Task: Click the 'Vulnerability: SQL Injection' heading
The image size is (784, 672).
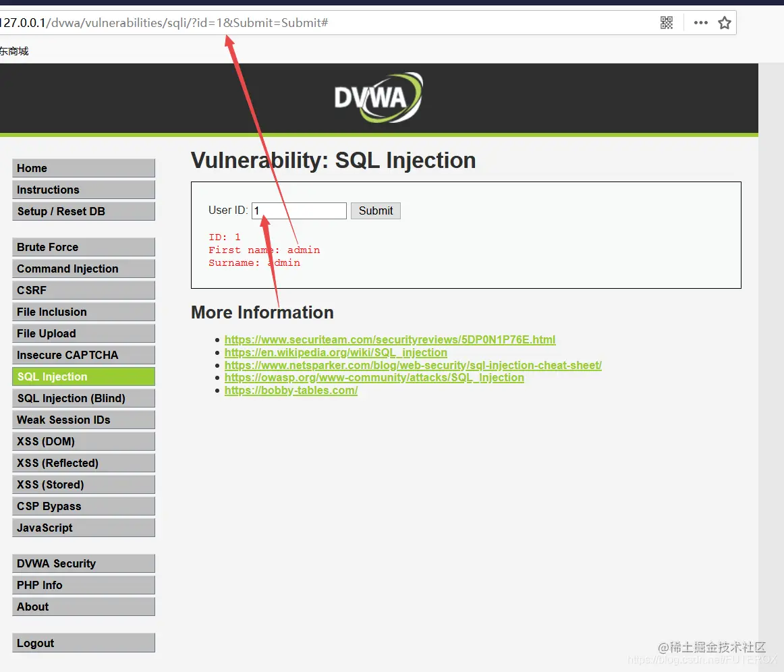Action: click(333, 161)
